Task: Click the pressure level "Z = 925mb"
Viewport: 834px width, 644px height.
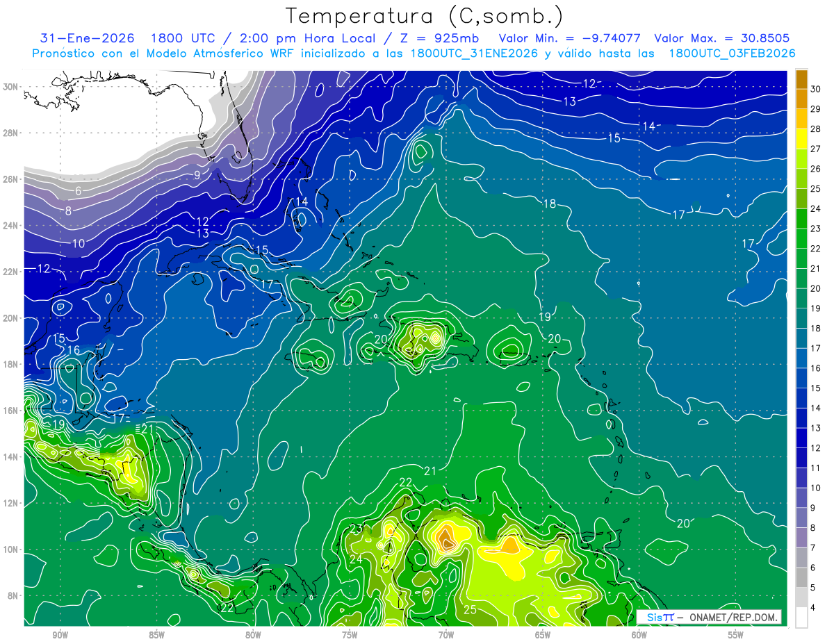Action: point(437,38)
